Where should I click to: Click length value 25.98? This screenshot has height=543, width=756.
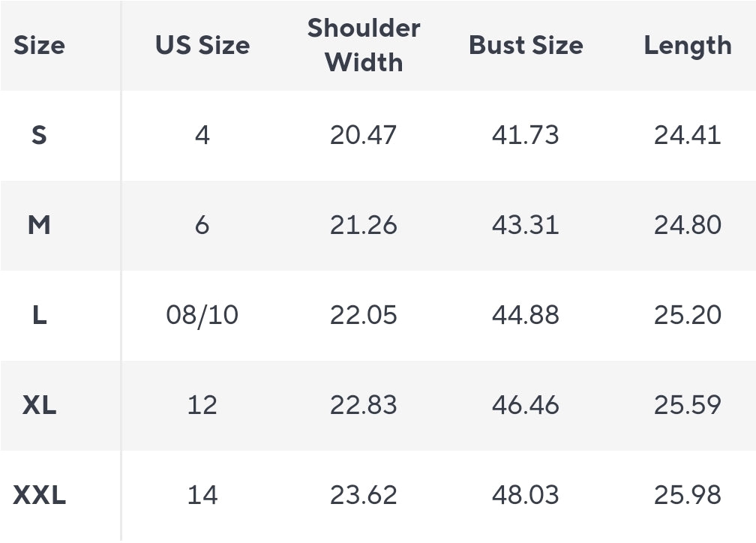tap(688, 495)
